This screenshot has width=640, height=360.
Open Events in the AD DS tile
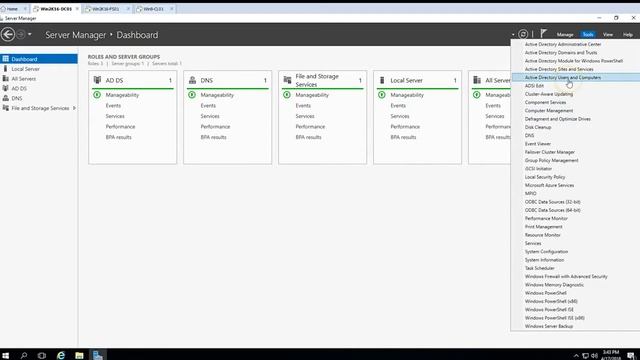(x=113, y=106)
